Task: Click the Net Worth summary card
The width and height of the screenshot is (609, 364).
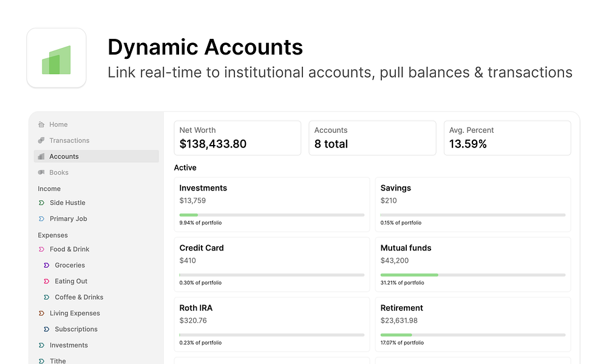Action: tap(237, 138)
